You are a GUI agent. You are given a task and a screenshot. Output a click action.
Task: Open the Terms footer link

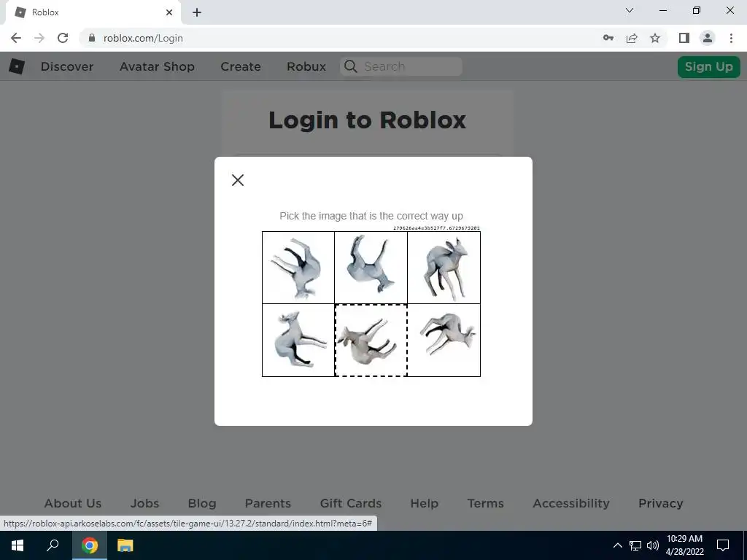coord(485,503)
